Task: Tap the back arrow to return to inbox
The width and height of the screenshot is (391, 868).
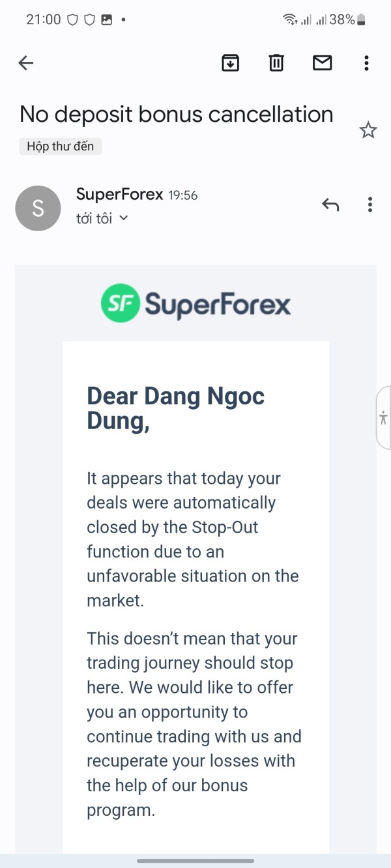Action: [x=25, y=63]
